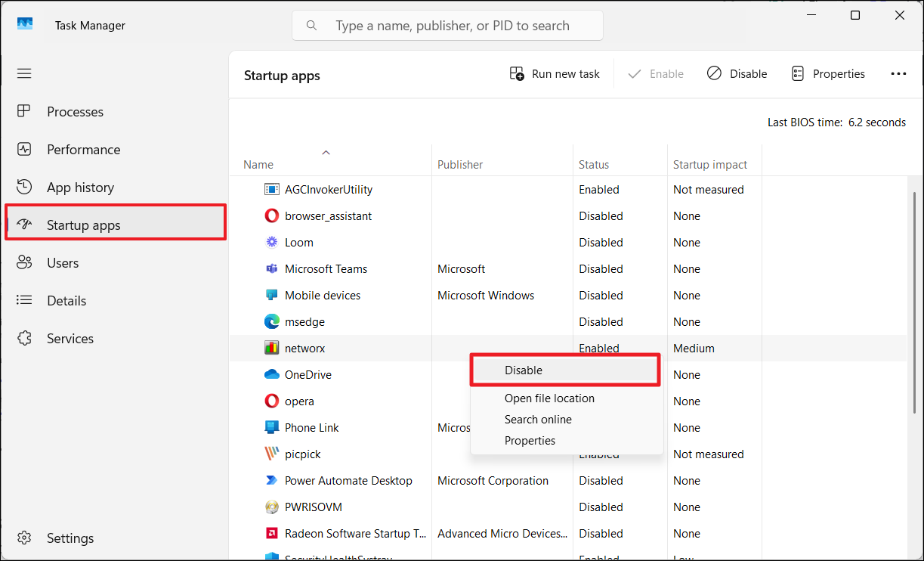Viewport: 924px width, 561px height.
Task: Click the Microsoft Teams app icon
Action: click(x=272, y=269)
